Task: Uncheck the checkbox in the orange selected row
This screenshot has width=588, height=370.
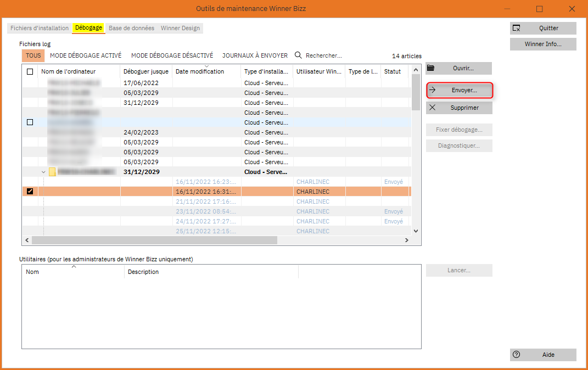Action: point(30,191)
